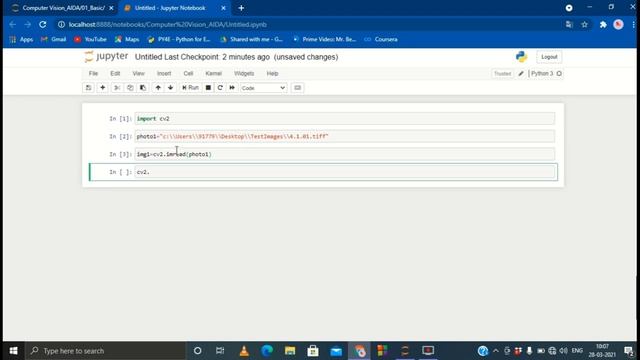640x360 pixels.
Task: Click the Logout button
Action: point(549,57)
